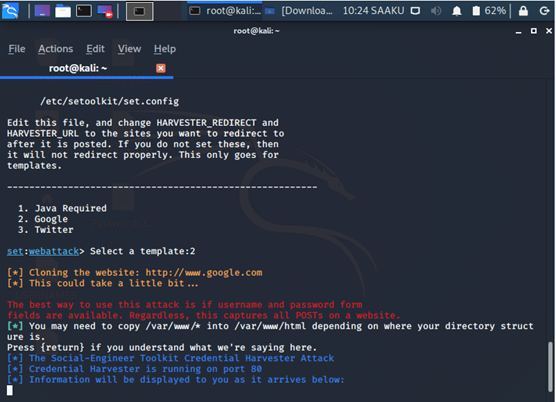Click '1. Java Required' option text
The width and height of the screenshot is (556, 402).
pyautogui.click(x=62, y=208)
